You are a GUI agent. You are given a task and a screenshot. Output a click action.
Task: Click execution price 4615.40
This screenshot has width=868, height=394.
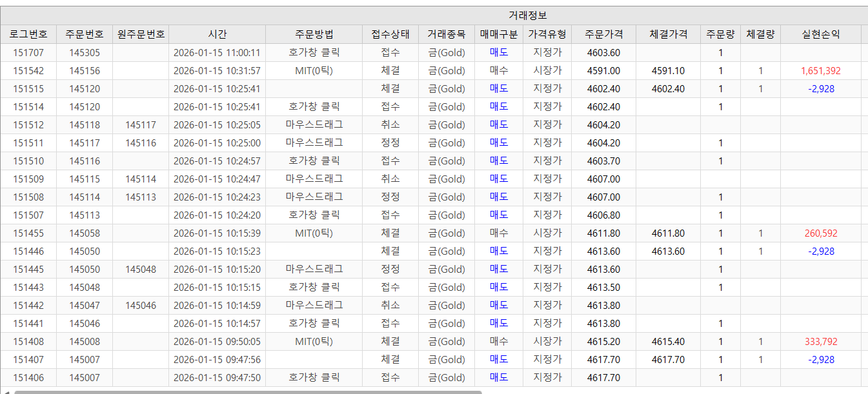[669, 342]
